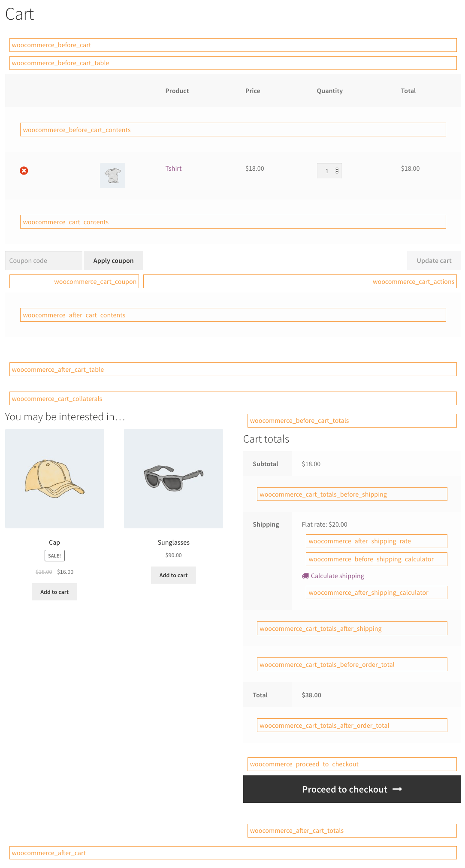Click the Flat rate: $20.00 text
465x868 pixels.
[325, 524]
